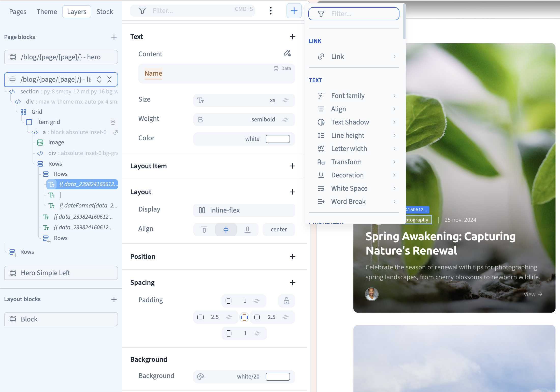
Task: Switch to the Theme tab
Action: pyautogui.click(x=47, y=12)
